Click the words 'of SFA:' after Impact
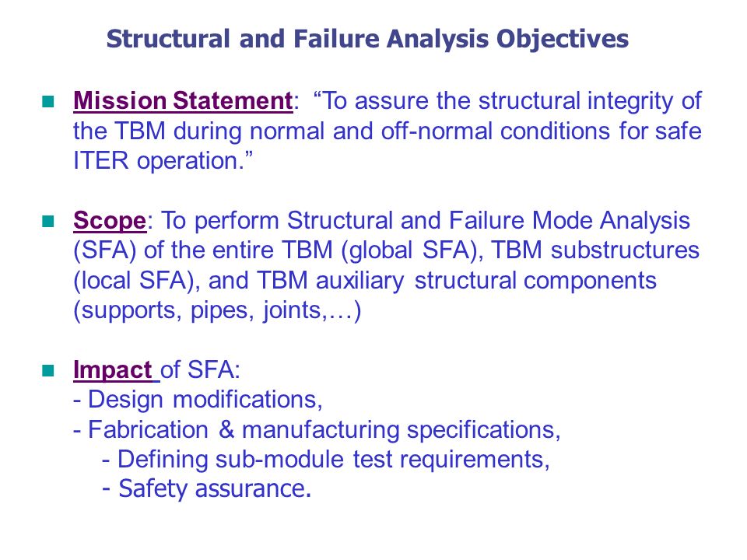 coord(200,370)
